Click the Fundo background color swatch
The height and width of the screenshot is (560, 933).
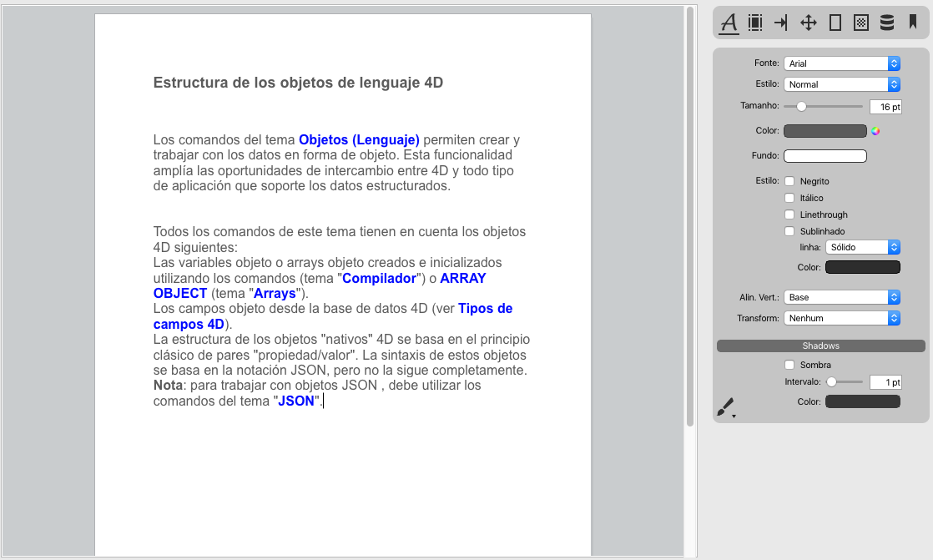(825, 156)
